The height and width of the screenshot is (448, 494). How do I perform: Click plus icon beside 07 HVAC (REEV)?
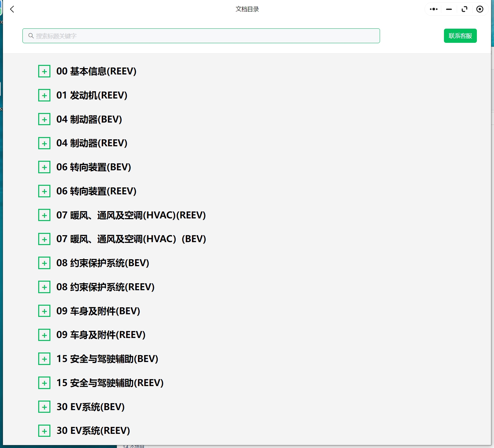tap(44, 215)
